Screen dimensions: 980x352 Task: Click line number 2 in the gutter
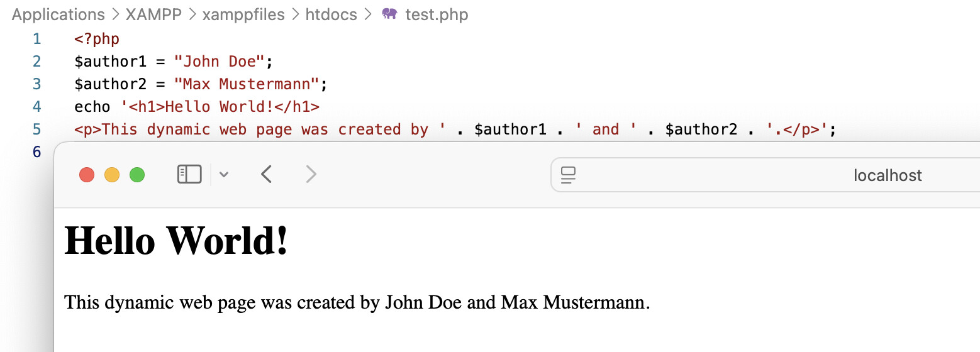point(36,62)
